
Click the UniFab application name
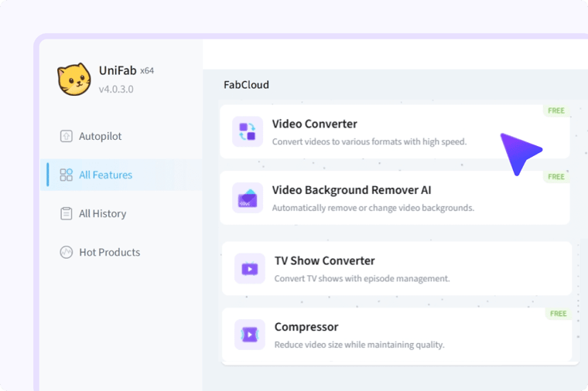pos(118,70)
